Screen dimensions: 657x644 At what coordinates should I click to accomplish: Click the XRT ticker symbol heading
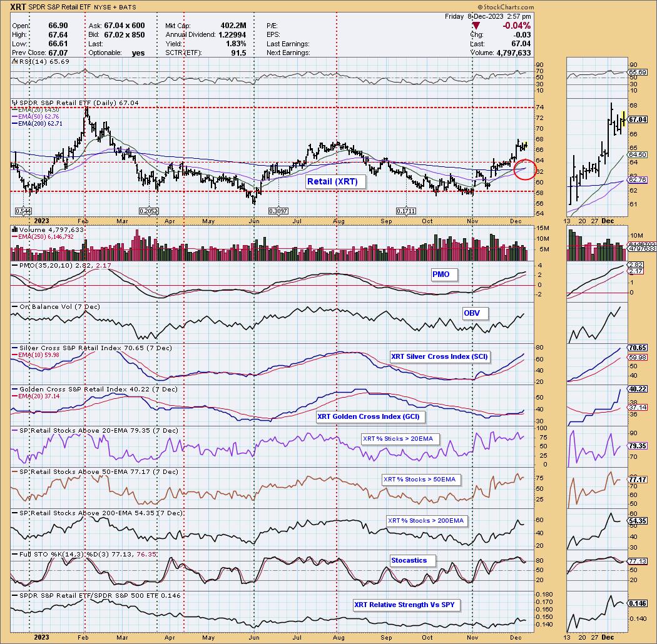[18, 7]
